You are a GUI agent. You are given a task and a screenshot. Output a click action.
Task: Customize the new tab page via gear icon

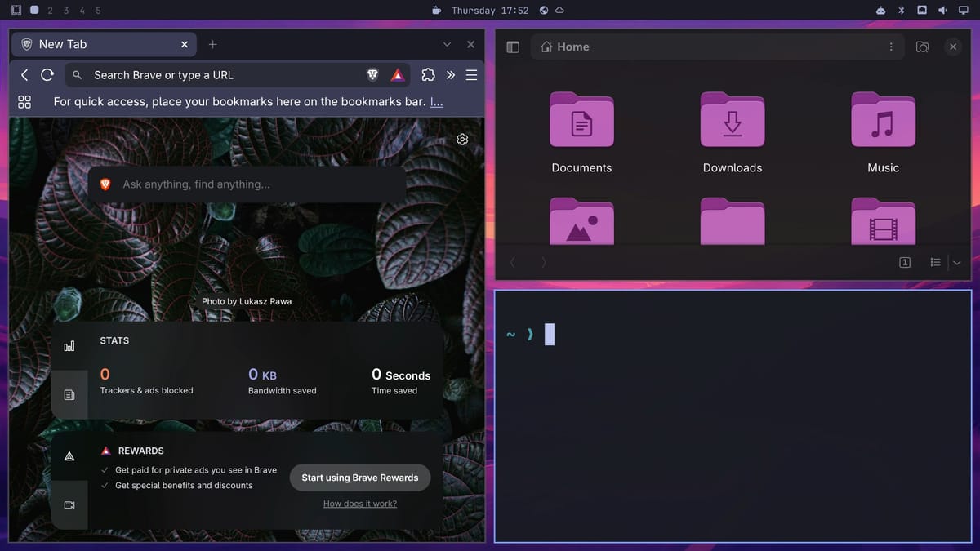462,140
